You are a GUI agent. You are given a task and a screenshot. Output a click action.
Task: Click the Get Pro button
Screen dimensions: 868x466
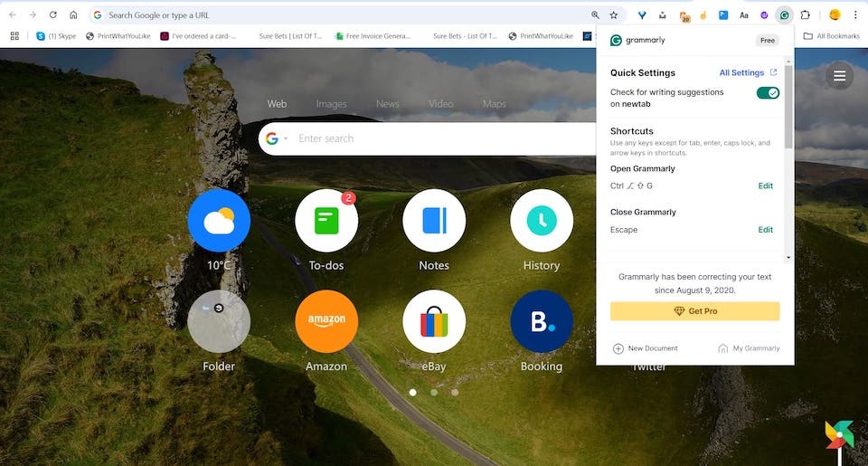tap(694, 311)
